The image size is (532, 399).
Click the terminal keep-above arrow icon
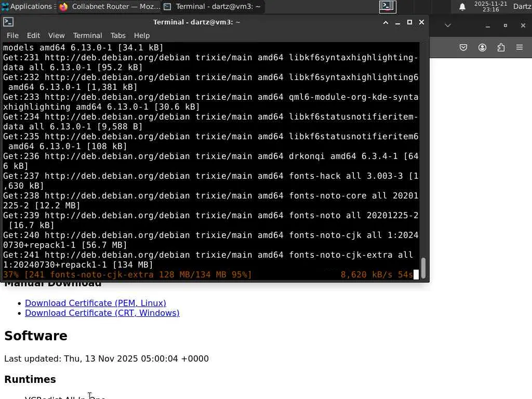pyautogui.click(x=386, y=22)
